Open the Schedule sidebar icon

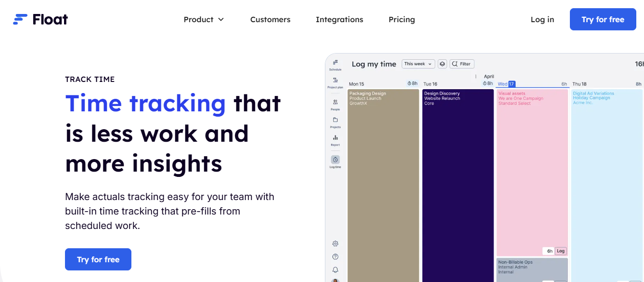[x=335, y=65]
